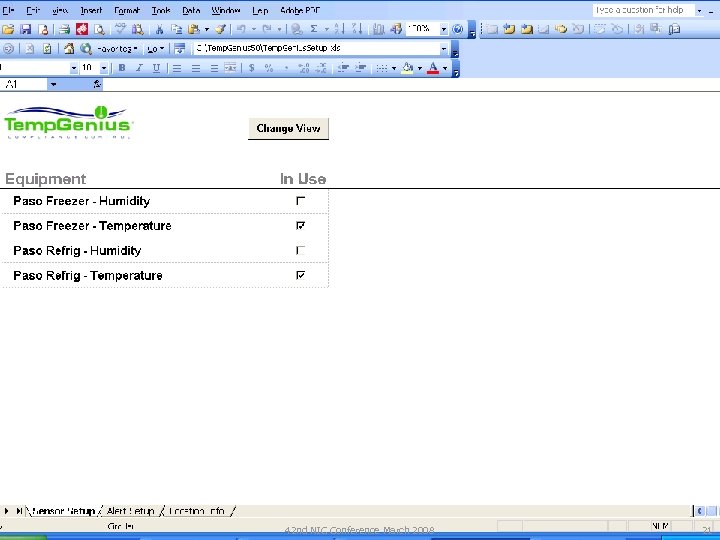Activate the Format Painter brush

(220, 29)
